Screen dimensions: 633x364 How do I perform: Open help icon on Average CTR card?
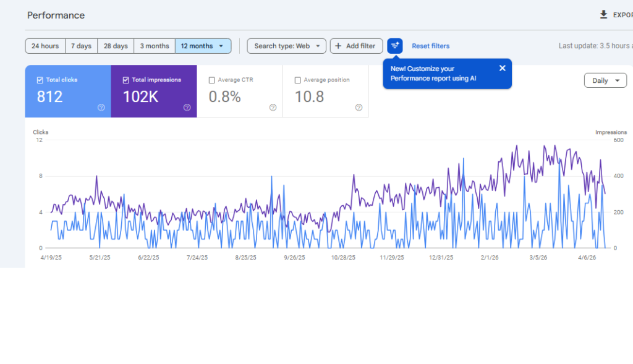tap(273, 108)
